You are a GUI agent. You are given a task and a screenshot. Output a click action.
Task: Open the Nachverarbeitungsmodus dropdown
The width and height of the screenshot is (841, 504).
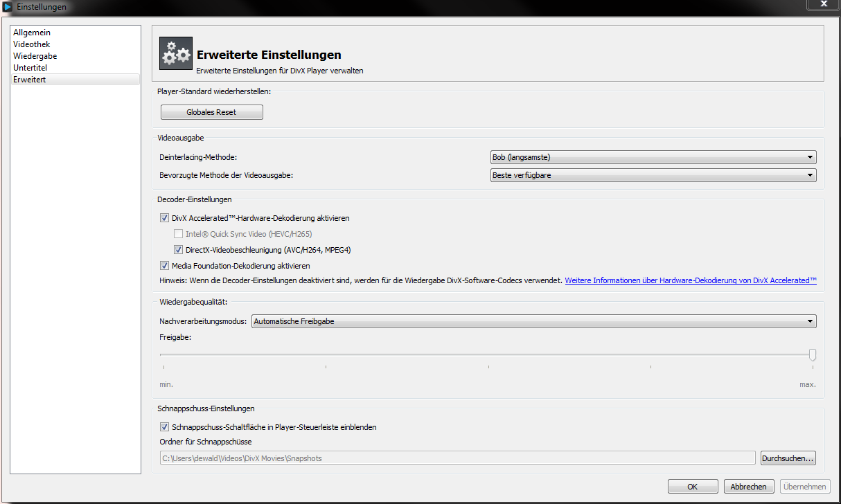pyautogui.click(x=534, y=321)
